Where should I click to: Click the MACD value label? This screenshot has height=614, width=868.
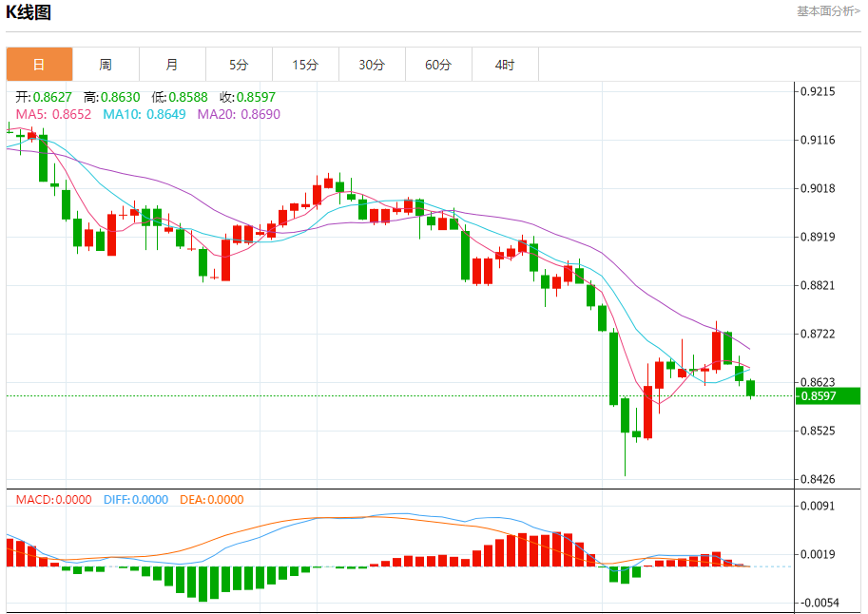click(x=53, y=499)
